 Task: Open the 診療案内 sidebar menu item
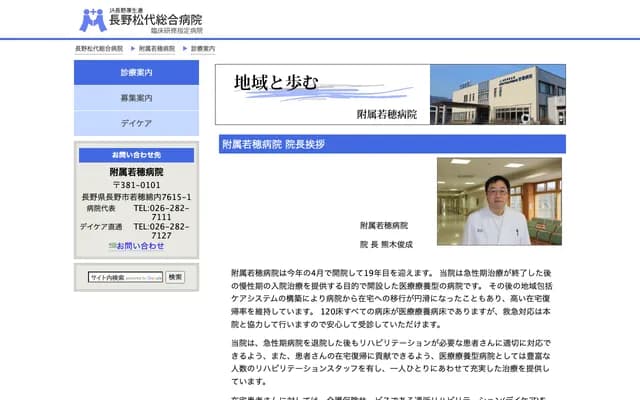click(x=136, y=73)
